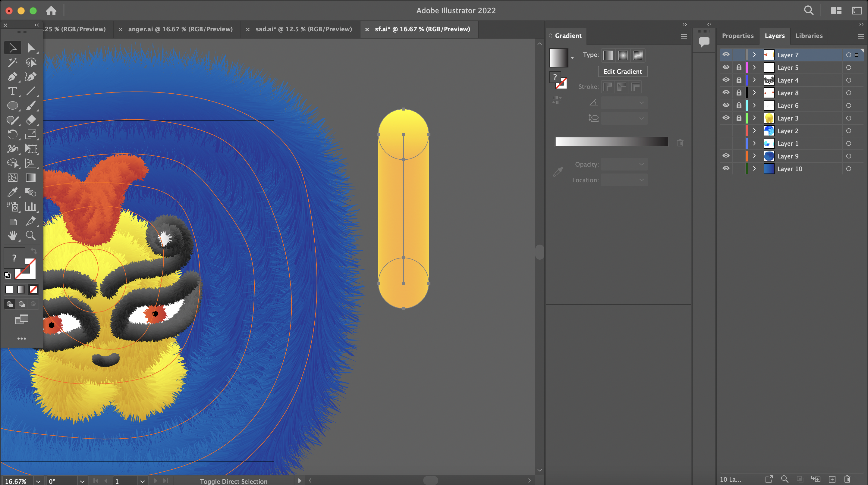This screenshot has width=868, height=485.
Task: Select the Type tool
Action: [12, 91]
